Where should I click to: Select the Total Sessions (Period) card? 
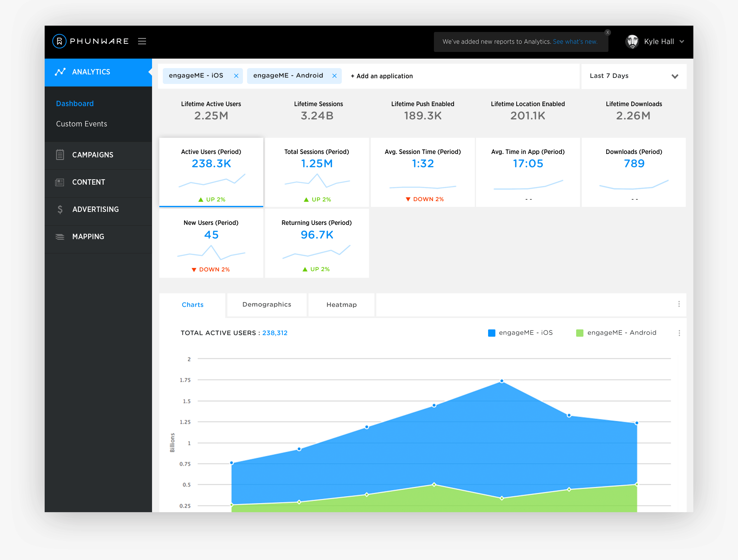click(317, 172)
